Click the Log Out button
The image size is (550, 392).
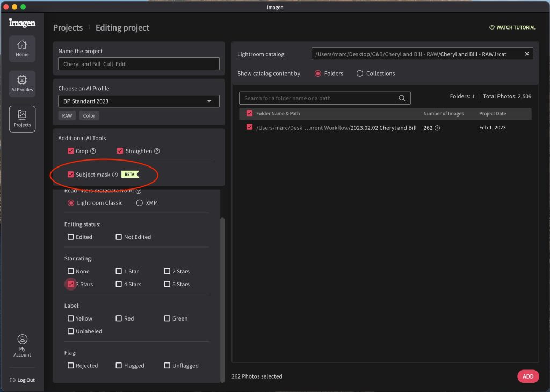(x=22, y=380)
